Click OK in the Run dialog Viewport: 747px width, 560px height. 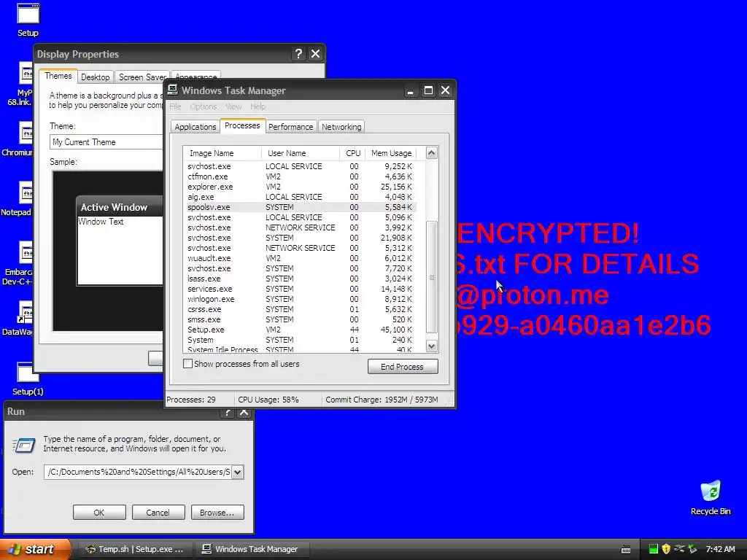[99, 513]
